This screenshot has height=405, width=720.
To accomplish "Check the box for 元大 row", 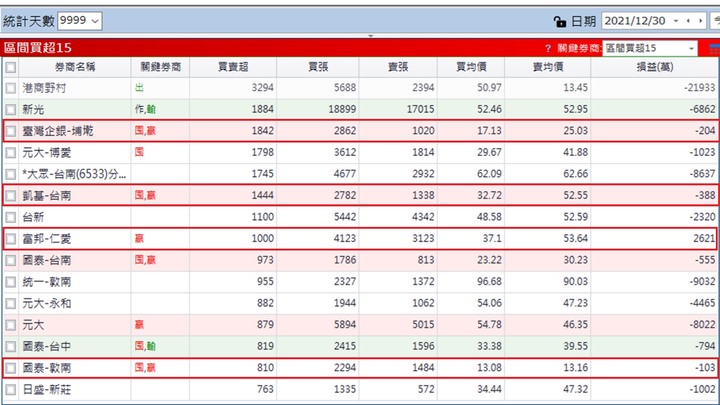I will click(11, 325).
